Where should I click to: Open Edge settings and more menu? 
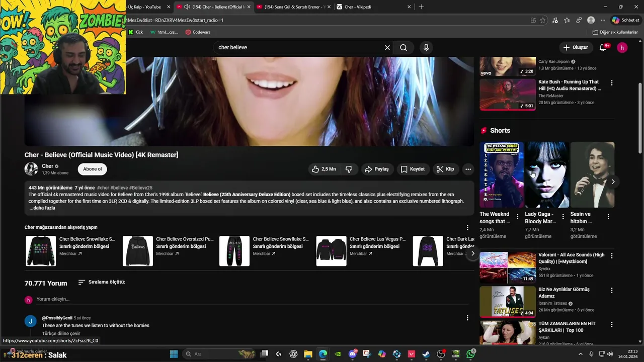click(603, 20)
